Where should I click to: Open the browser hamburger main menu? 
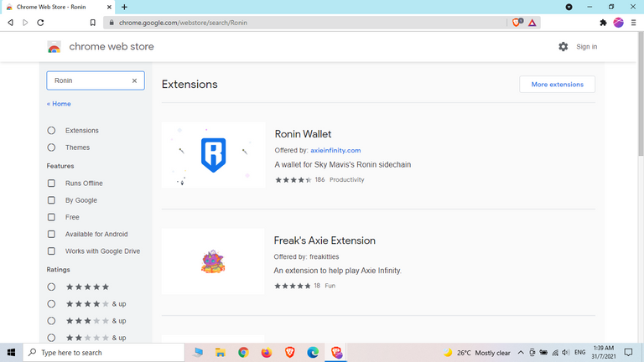point(634,23)
